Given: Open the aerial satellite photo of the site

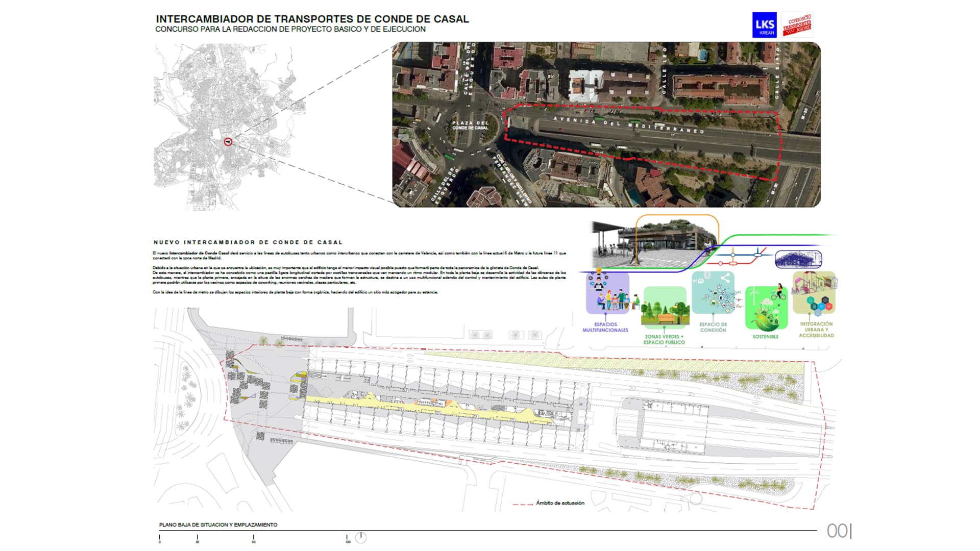Looking at the screenshot, I should (606, 124).
